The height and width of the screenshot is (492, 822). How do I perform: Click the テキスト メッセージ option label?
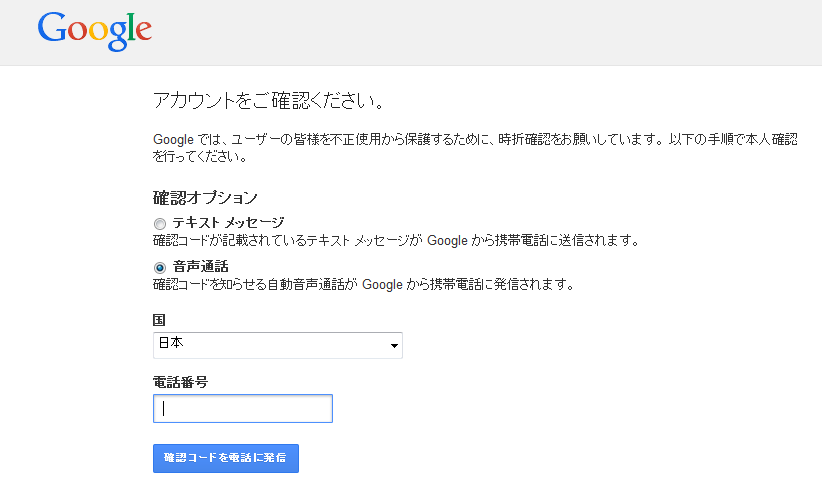coord(229,223)
